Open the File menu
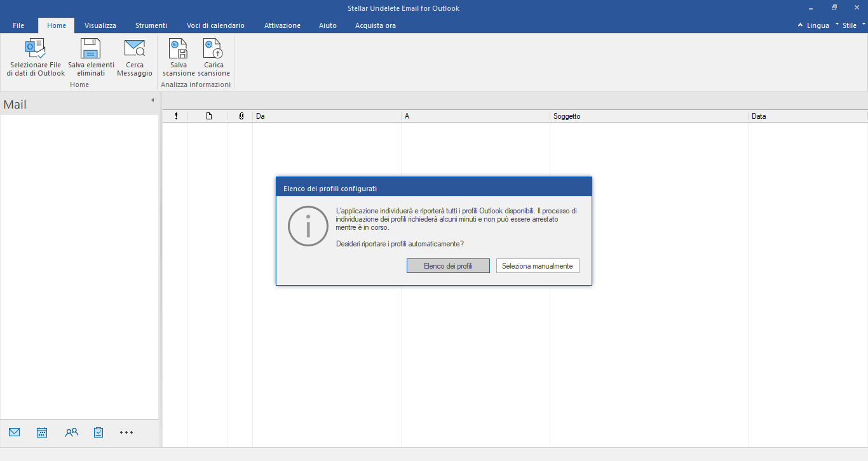 click(x=18, y=25)
